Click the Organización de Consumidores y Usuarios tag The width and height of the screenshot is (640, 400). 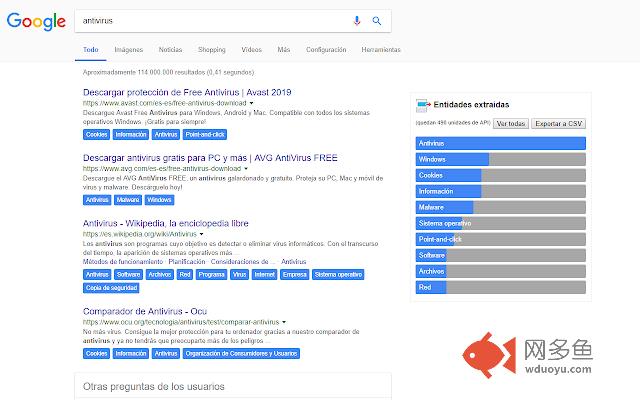[241, 353]
